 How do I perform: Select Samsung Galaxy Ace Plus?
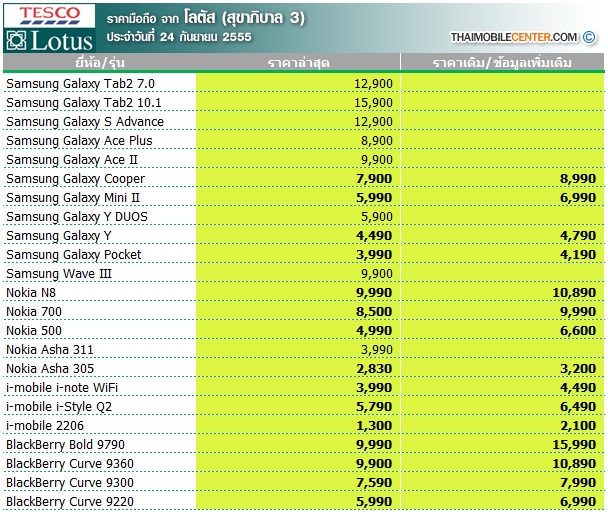[x=79, y=141]
